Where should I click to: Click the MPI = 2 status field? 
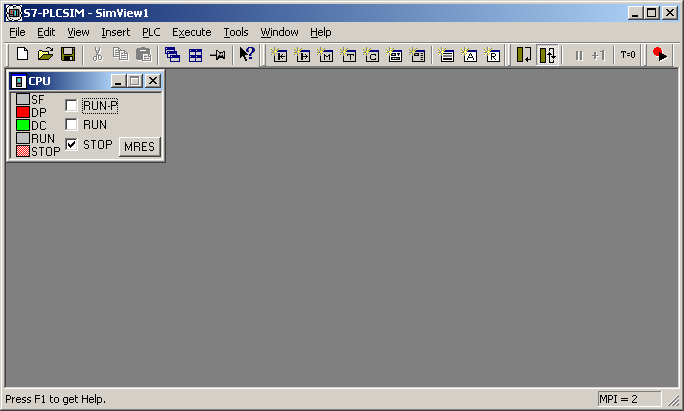pos(629,399)
